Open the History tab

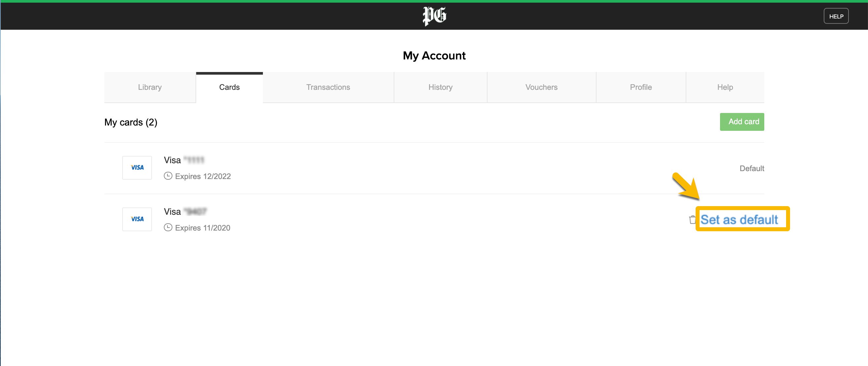click(440, 87)
